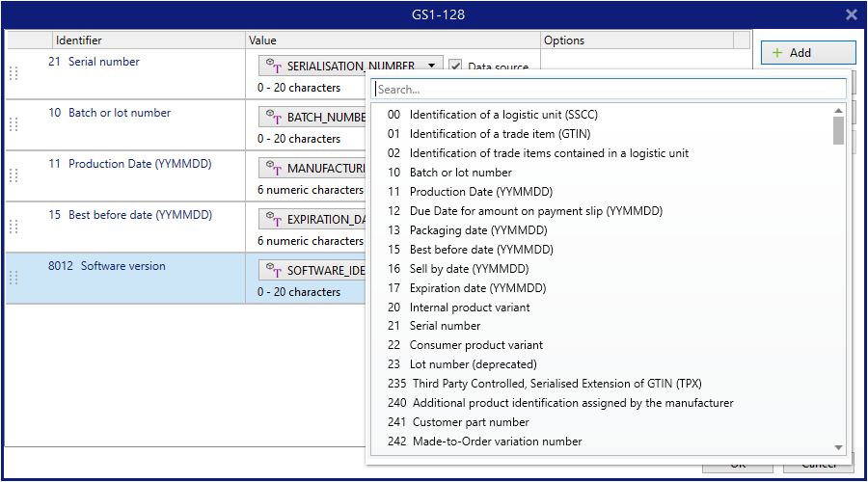Select 11 Production Date in dropdown list
The width and height of the screenshot is (868, 482).
[470, 192]
